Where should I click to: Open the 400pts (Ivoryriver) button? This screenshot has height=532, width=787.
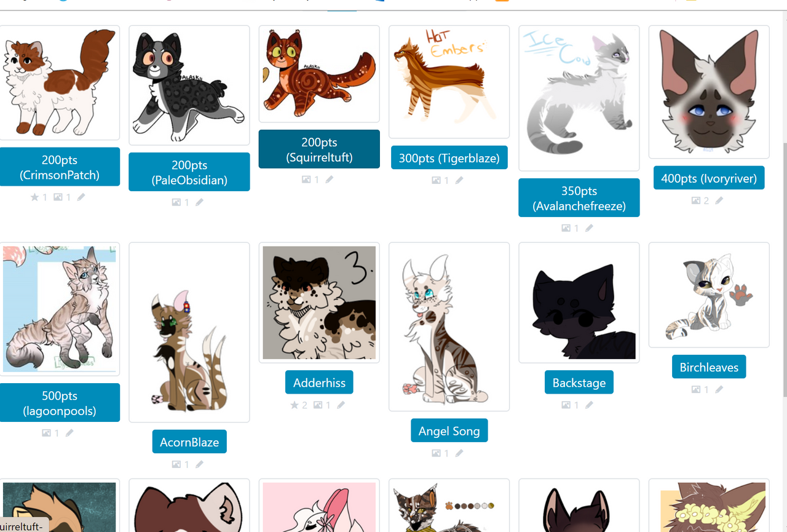click(x=709, y=178)
